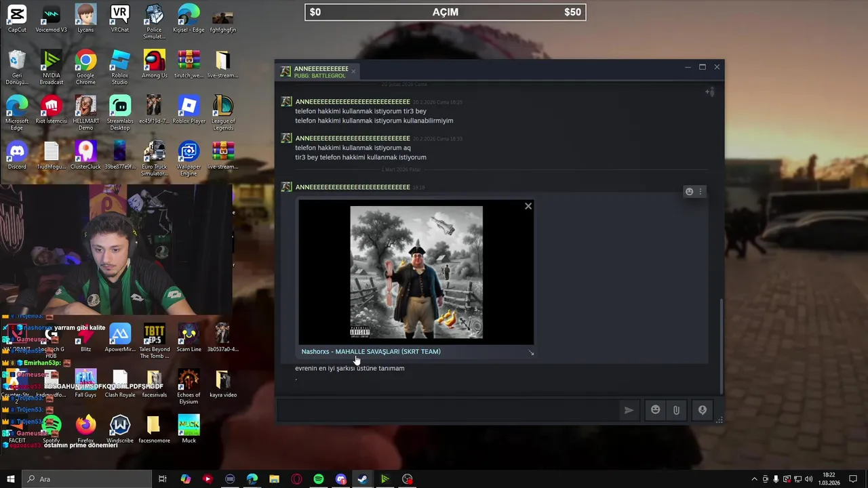The height and width of the screenshot is (488, 868).
Task: Open the kayra video folder
Action: (x=223, y=384)
